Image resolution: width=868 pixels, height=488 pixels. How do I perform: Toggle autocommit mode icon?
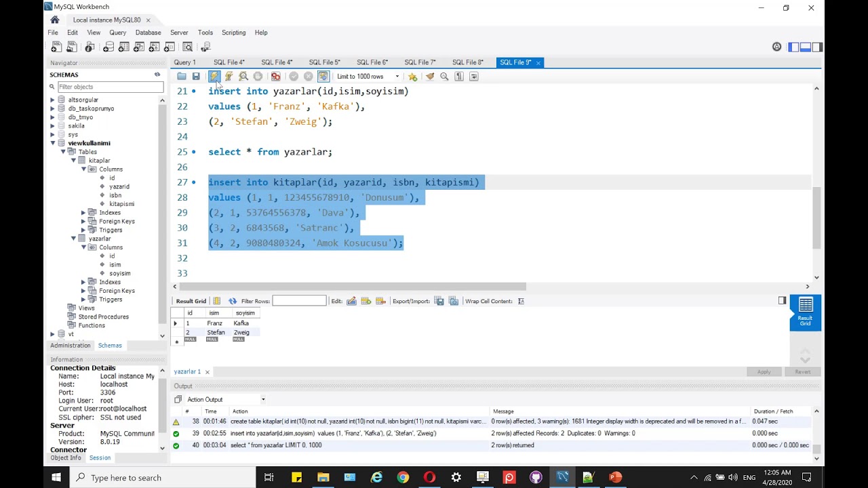point(323,77)
